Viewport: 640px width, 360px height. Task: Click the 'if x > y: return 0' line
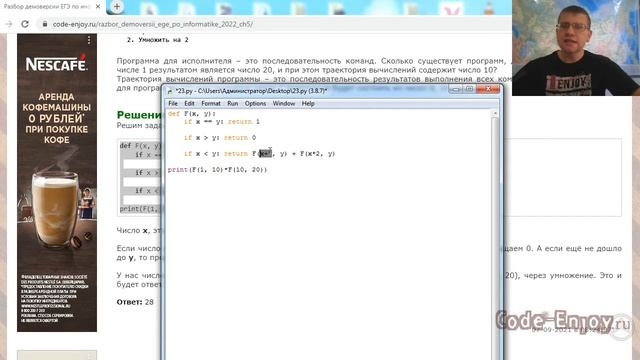pos(220,138)
